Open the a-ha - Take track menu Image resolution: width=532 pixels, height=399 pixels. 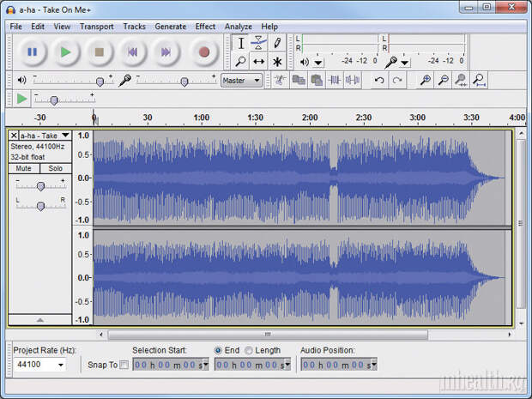point(45,136)
